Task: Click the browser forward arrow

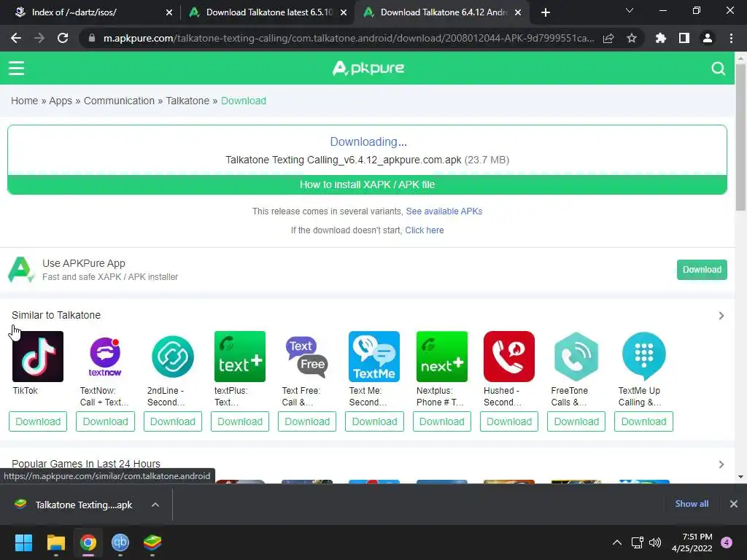Action: coord(39,38)
